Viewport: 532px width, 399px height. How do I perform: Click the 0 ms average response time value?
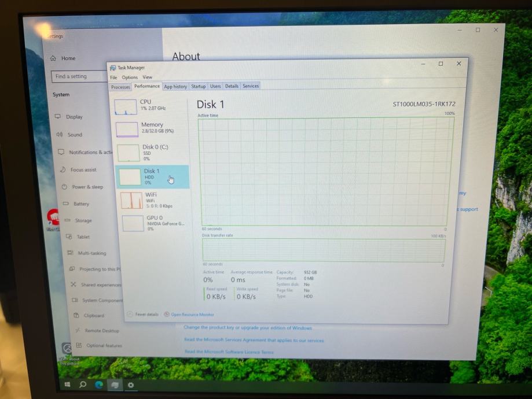tap(238, 280)
